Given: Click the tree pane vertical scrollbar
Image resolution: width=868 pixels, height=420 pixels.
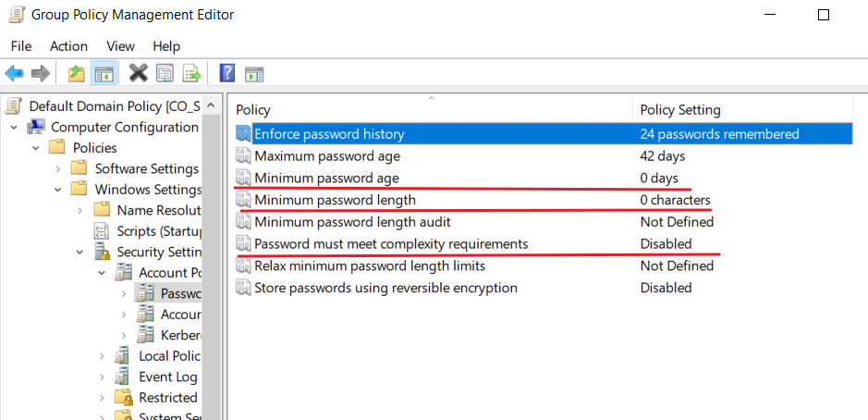Looking at the screenshot, I should (211, 261).
